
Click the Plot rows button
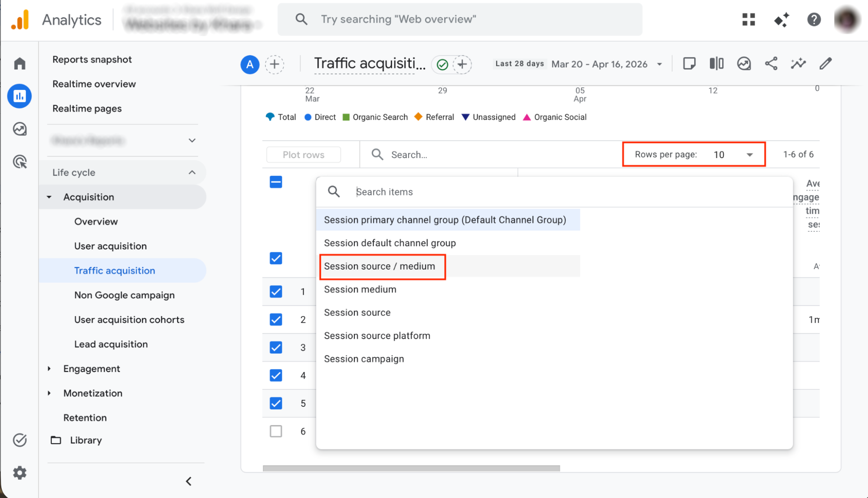click(x=303, y=154)
